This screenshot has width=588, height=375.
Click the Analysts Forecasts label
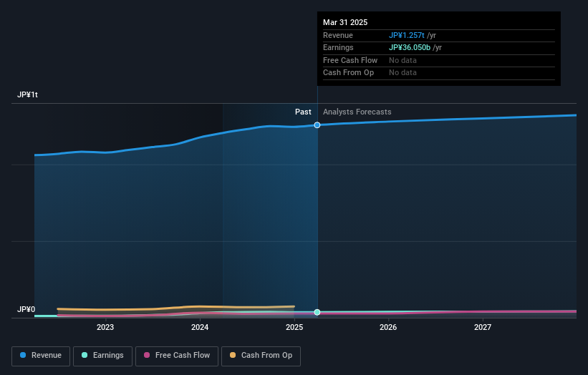(x=357, y=112)
